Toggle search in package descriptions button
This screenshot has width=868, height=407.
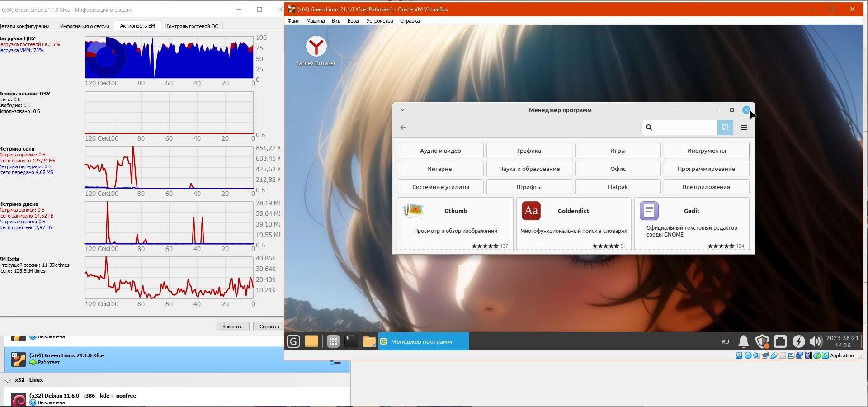coord(725,128)
